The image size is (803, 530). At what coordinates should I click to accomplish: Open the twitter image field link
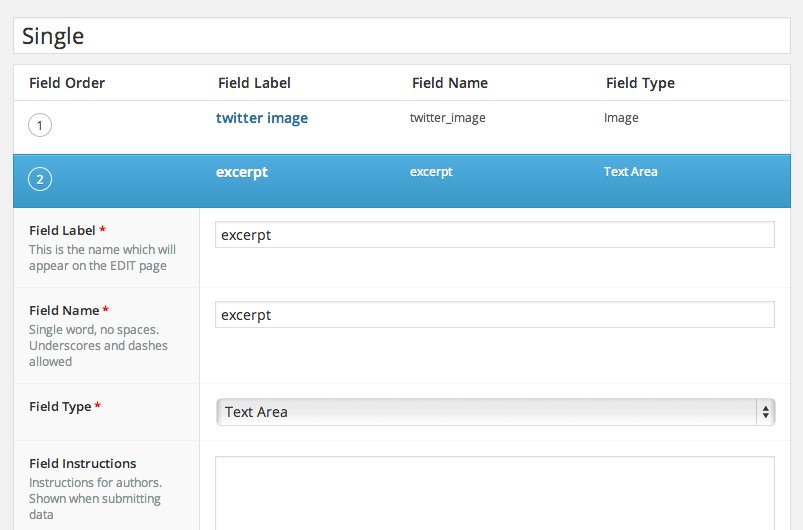[x=262, y=118]
